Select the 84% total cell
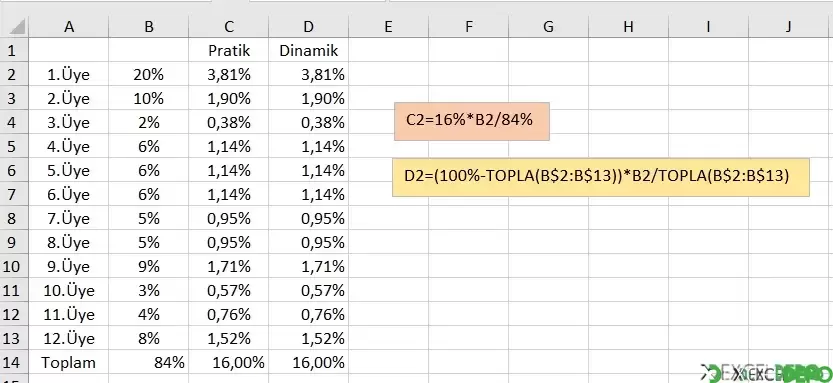The width and height of the screenshot is (833, 383). click(x=149, y=363)
